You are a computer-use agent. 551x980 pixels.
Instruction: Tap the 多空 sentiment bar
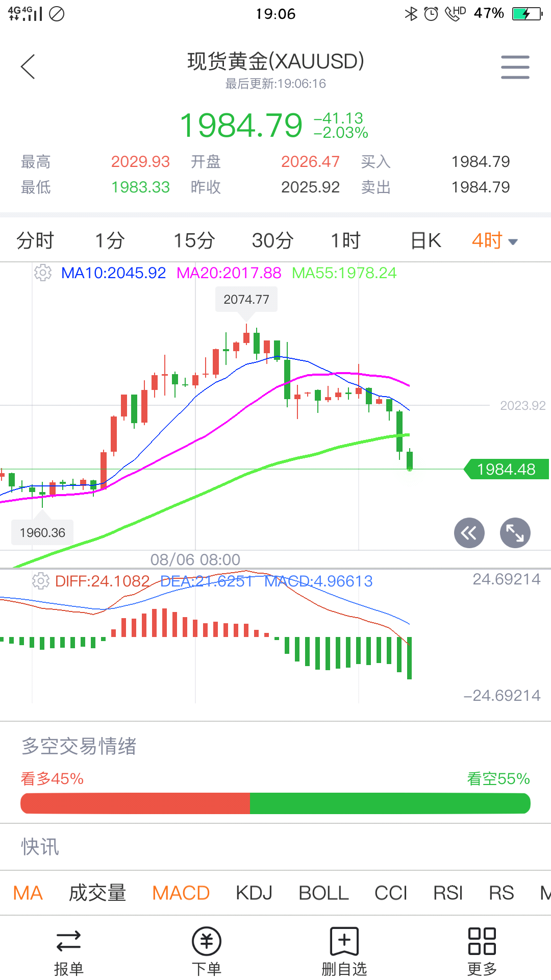[275, 803]
